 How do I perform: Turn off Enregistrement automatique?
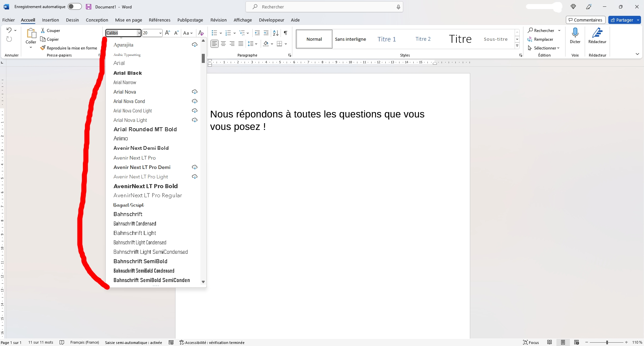pyautogui.click(x=74, y=6)
